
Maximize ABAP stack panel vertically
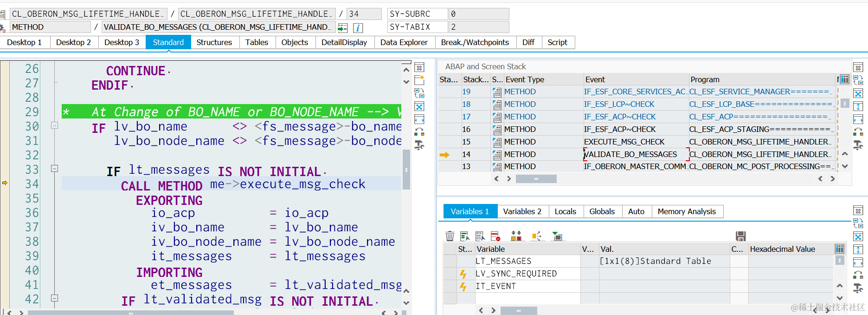(x=858, y=106)
